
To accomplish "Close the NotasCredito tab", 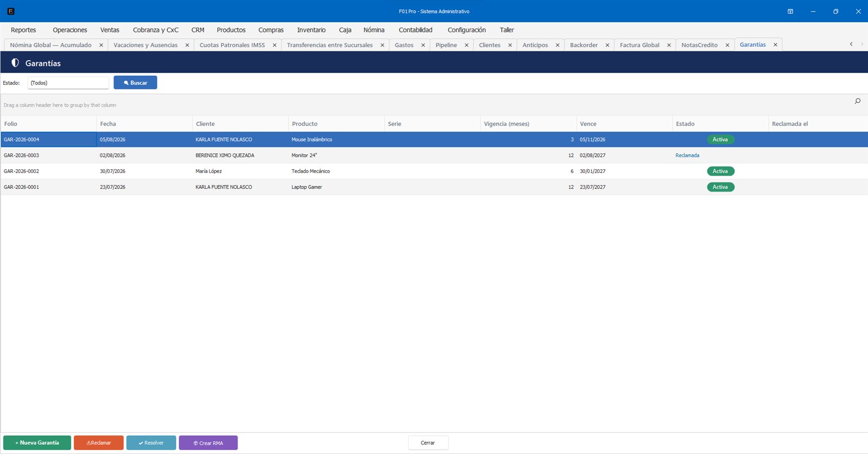I will (727, 46).
